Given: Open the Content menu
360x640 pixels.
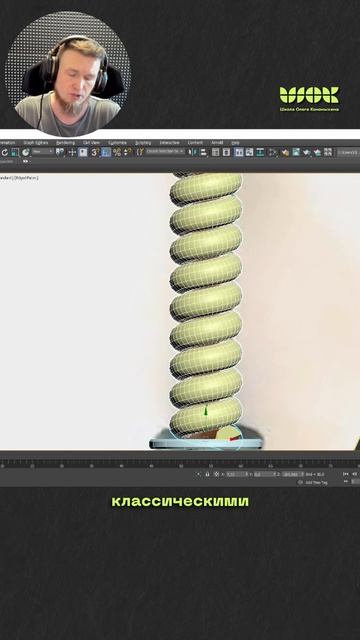Looking at the screenshot, I should click(195, 143).
